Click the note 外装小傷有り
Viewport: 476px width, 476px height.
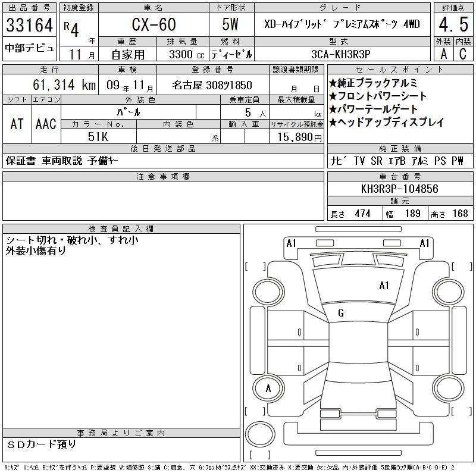click(36, 250)
